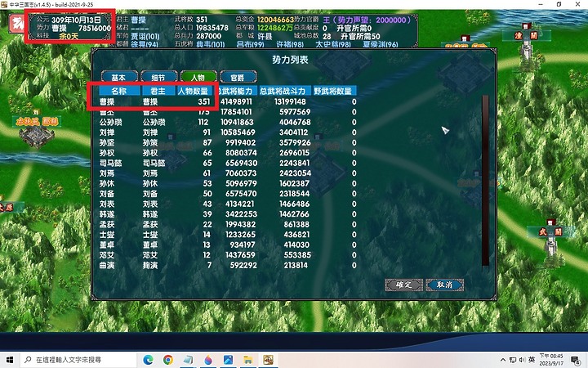Confirm with the 确定 button

click(404, 285)
